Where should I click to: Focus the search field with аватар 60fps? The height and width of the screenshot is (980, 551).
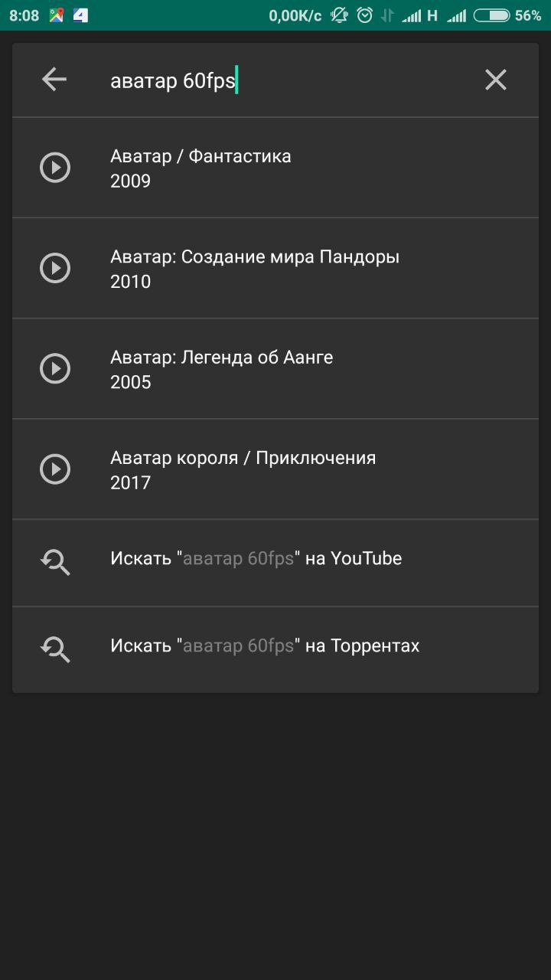tap(283, 80)
